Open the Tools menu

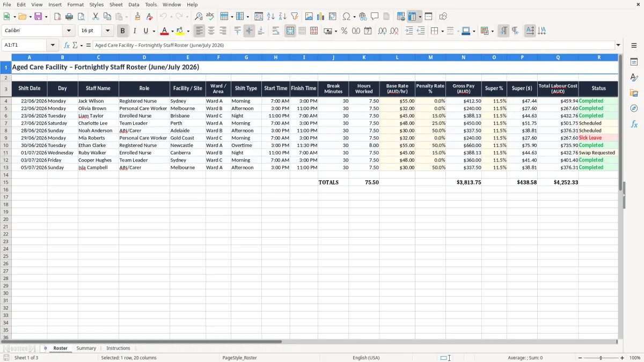(x=151, y=4)
